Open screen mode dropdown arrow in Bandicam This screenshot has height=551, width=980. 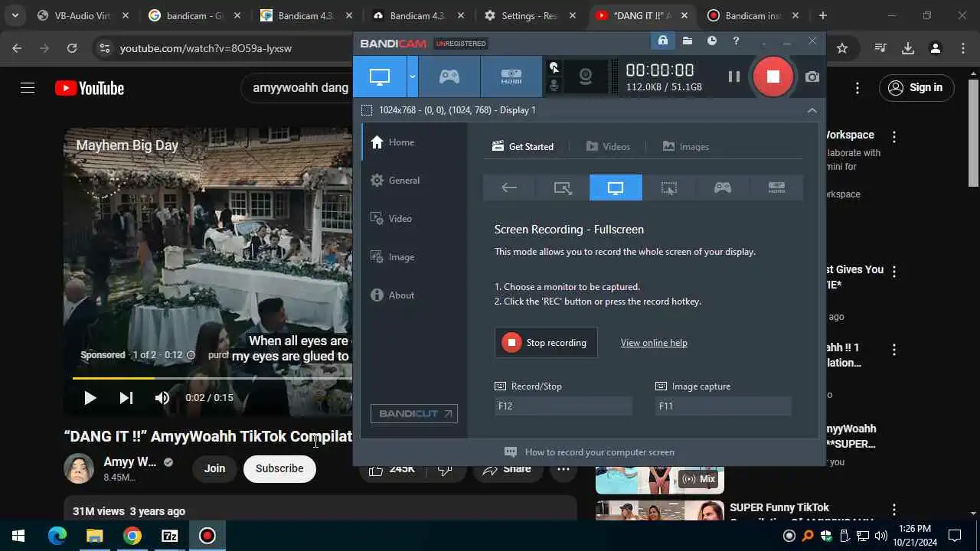click(412, 77)
